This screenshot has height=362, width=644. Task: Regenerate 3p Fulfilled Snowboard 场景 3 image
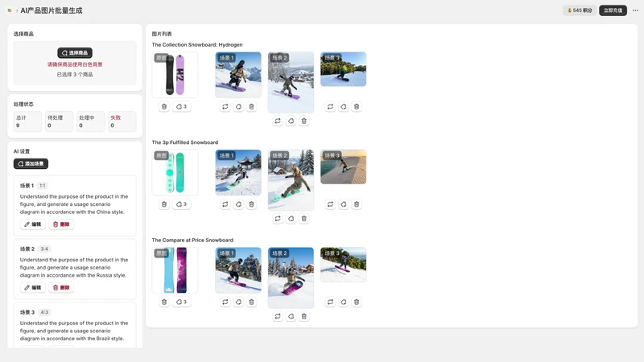(330, 204)
